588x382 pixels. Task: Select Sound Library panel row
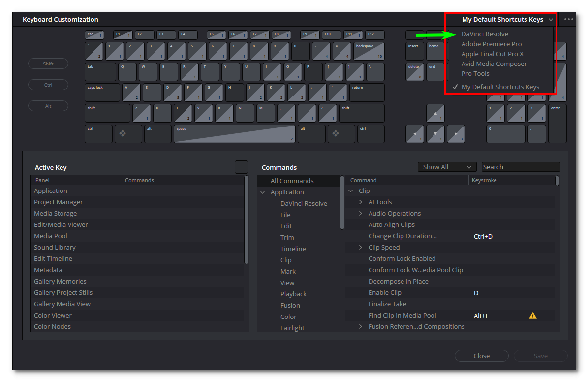[137, 247]
